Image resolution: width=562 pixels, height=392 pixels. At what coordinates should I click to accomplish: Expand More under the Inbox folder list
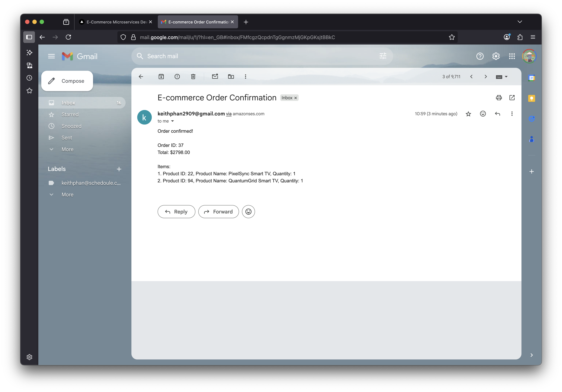[67, 149]
